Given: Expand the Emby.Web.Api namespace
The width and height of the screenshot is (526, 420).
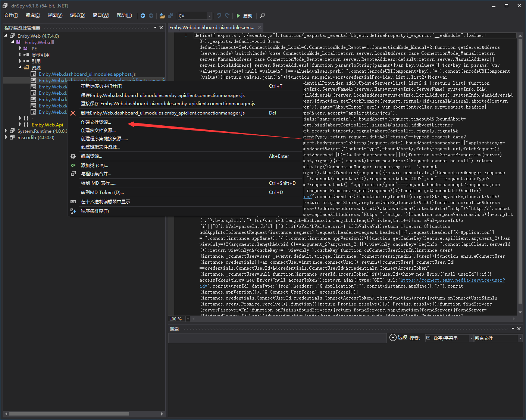Looking at the screenshot, I should pyautogui.click(x=20, y=125).
